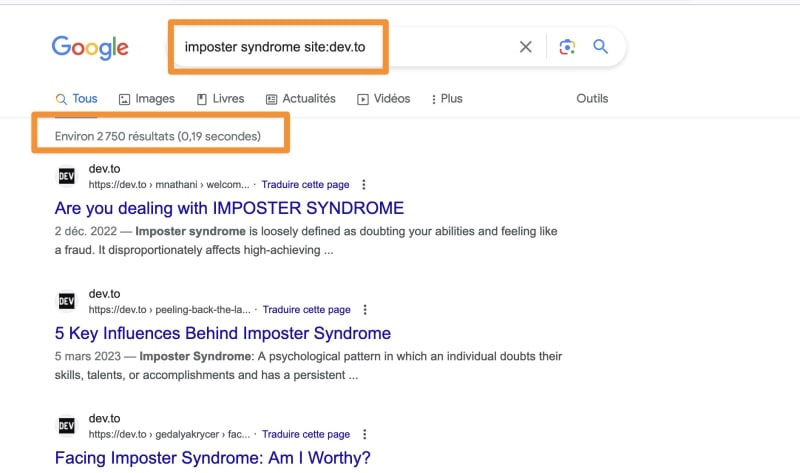Open 'Facing Imposter Syndrome: Am I Worthy?'
The image size is (800, 473).
coord(213,458)
